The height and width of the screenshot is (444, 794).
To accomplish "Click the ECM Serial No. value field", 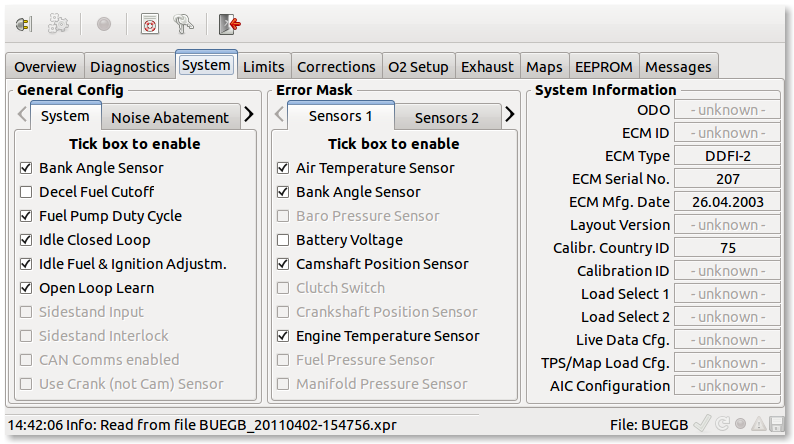I will click(727, 179).
